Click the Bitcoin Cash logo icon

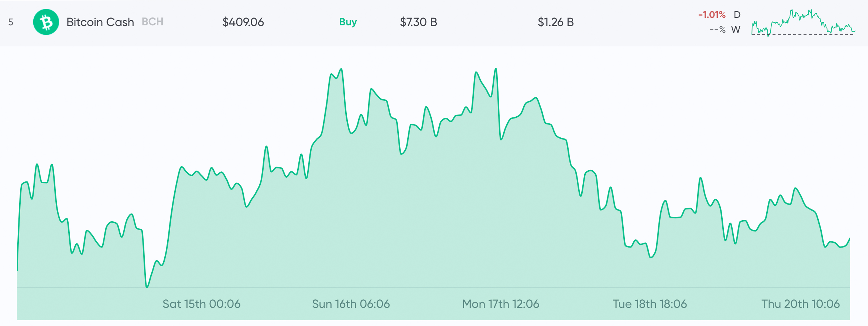[x=46, y=22]
